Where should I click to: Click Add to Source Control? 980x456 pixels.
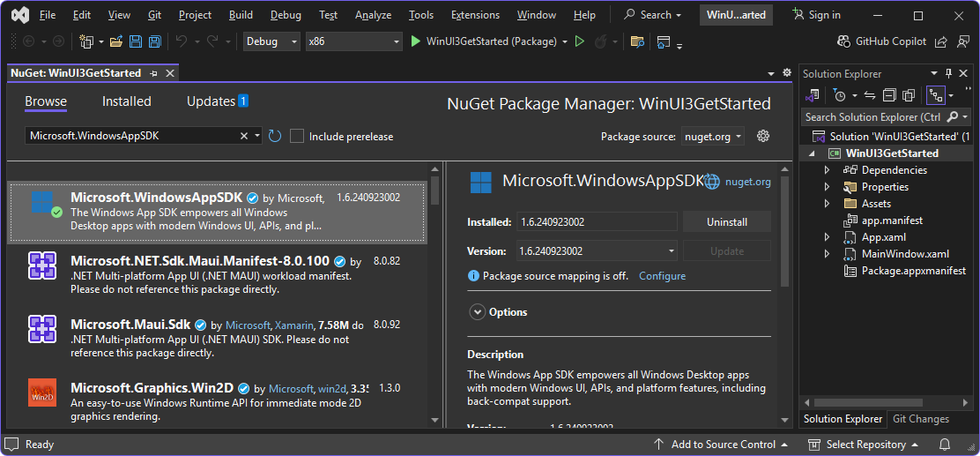coord(720,445)
